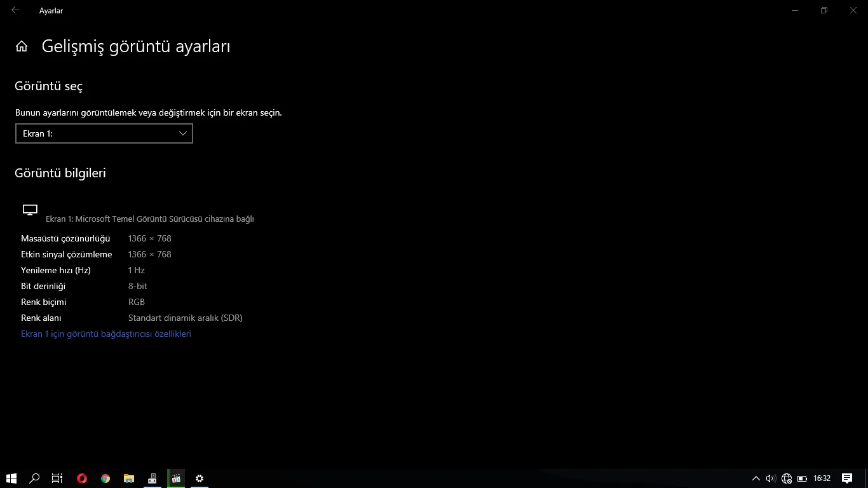The image size is (868, 488).
Task: Click the 'Görüntü bilgileri' heading
Action: 60,173
